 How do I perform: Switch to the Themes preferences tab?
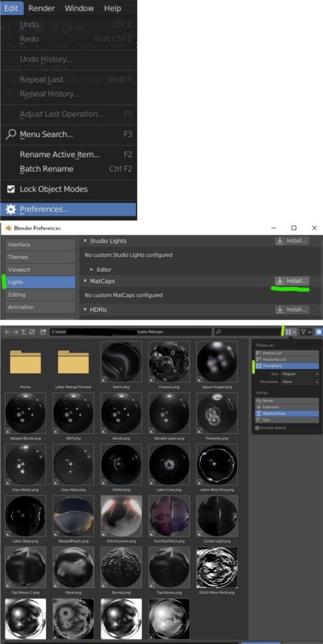pos(40,257)
